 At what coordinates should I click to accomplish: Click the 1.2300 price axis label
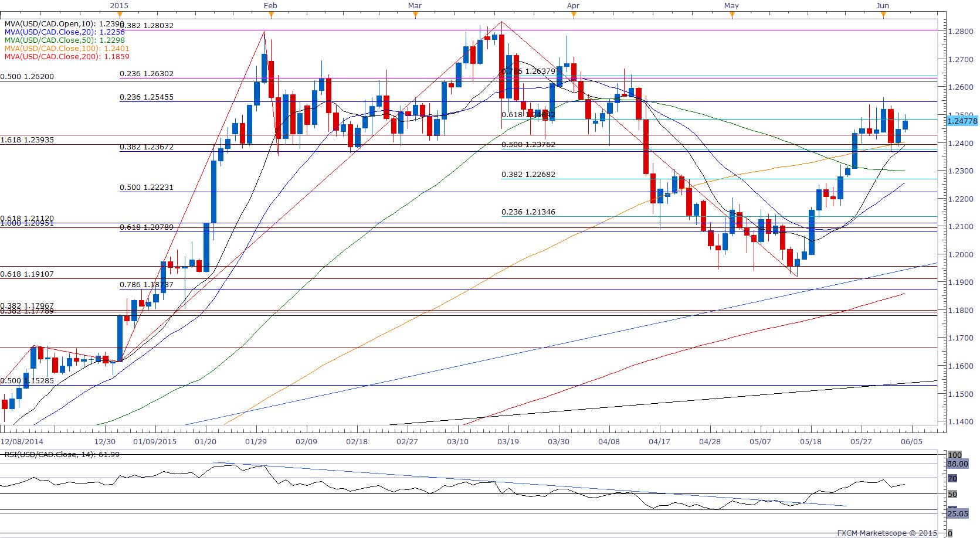click(962, 171)
